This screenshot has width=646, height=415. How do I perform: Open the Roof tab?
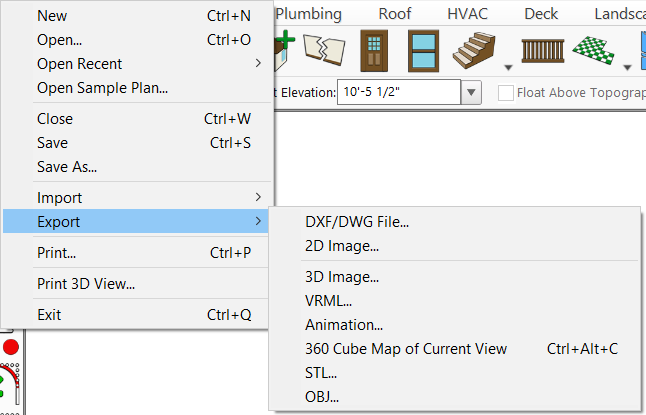(x=394, y=14)
